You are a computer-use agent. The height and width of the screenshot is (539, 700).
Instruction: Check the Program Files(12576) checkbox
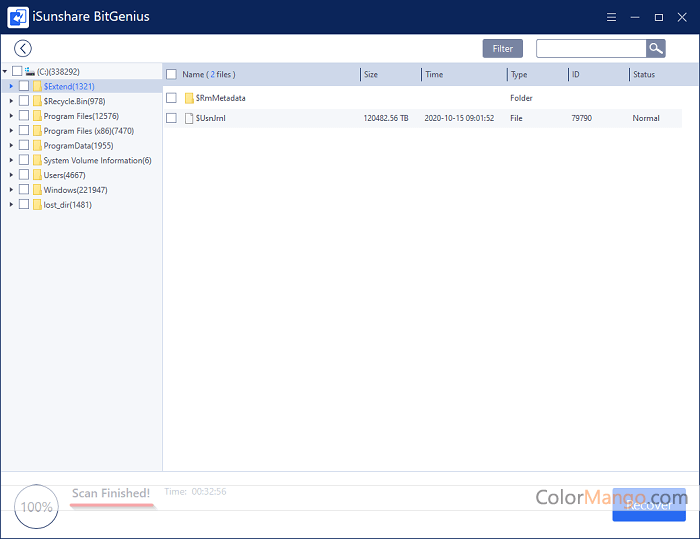point(24,116)
